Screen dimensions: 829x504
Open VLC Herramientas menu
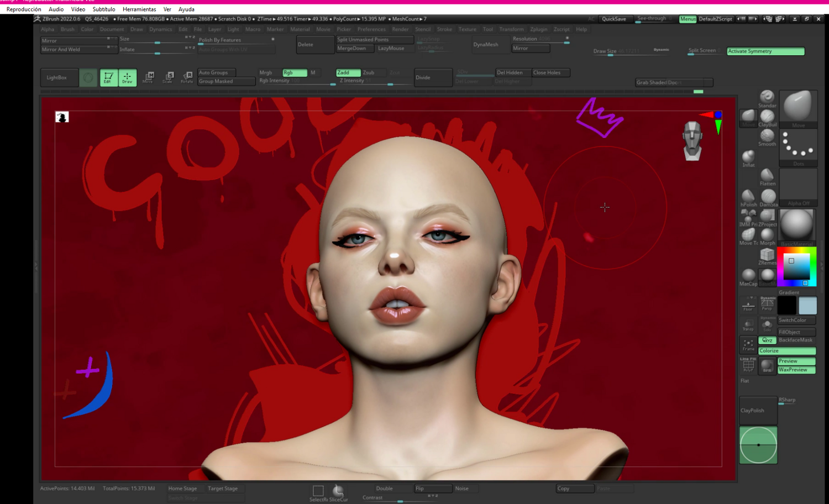139,9
